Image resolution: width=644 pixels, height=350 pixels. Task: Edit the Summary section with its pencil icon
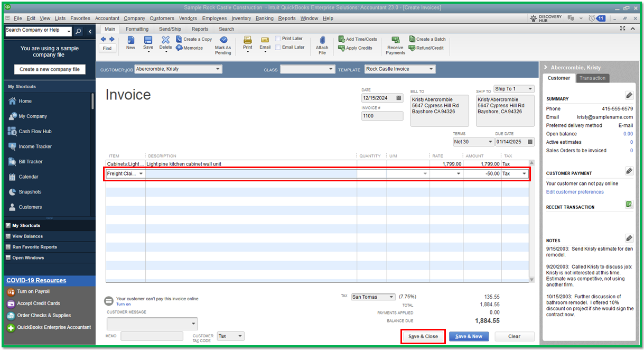click(x=629, y=95)
